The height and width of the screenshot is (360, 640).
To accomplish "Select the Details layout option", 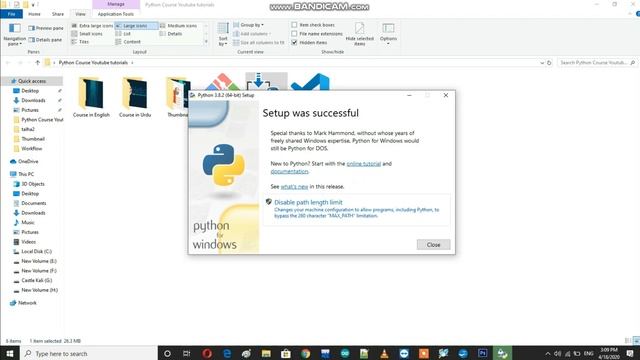I will pyautogui.click(x=171, y=34).
